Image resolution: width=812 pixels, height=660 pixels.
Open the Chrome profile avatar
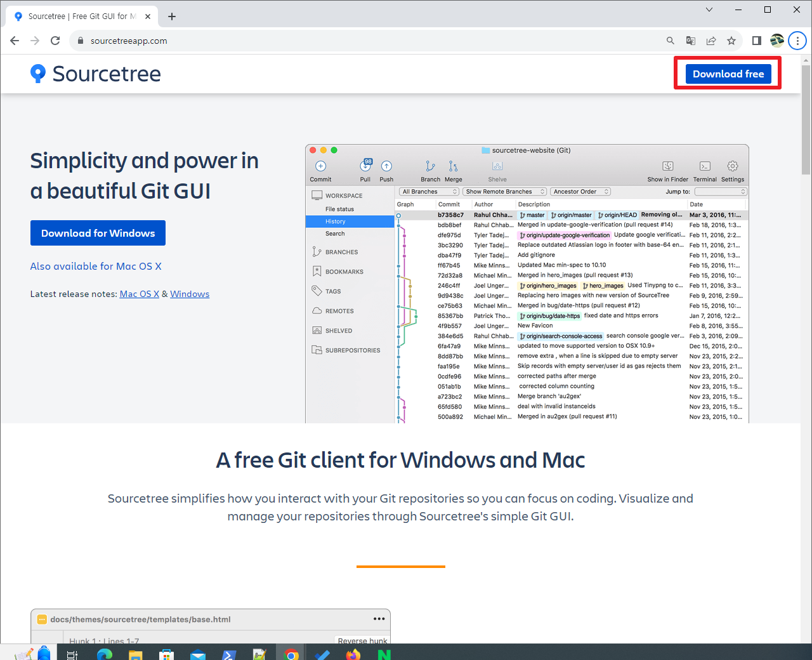coord(777,41)
